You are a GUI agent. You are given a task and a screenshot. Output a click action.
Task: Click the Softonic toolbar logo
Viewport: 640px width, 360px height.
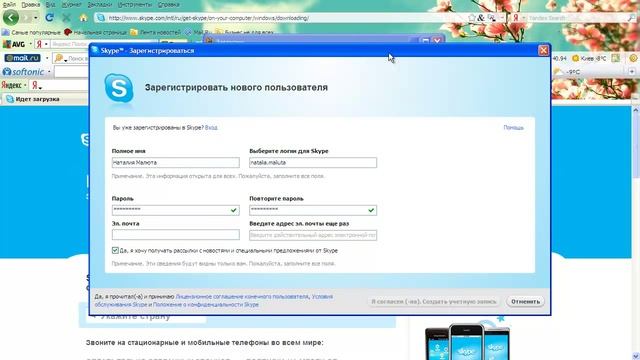point(23,72)
